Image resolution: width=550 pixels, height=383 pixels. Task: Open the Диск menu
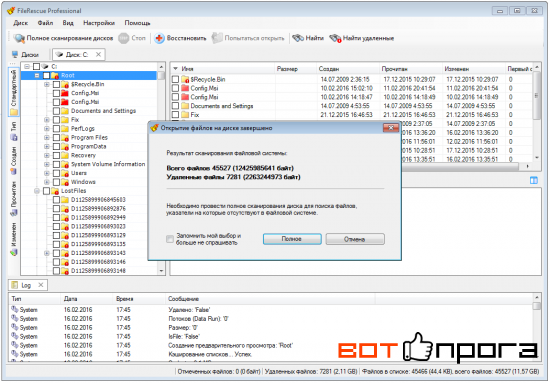[20, 23]
